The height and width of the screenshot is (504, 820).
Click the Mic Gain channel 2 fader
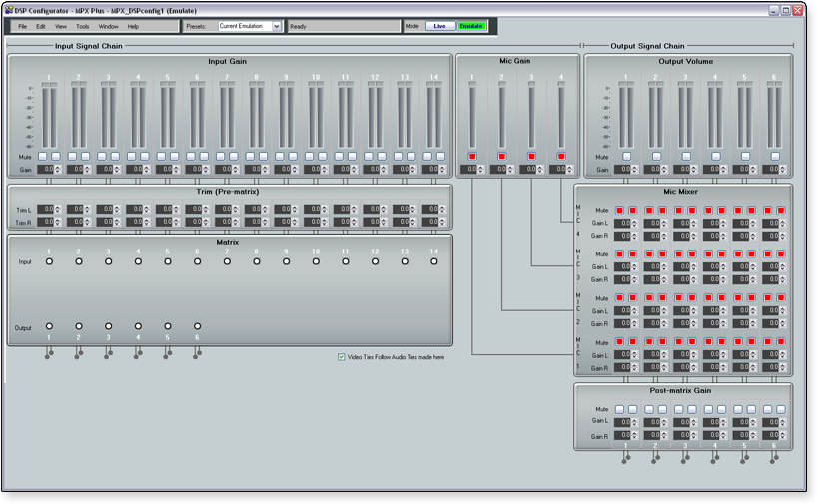pyautogui.click(x=502, y=115)
